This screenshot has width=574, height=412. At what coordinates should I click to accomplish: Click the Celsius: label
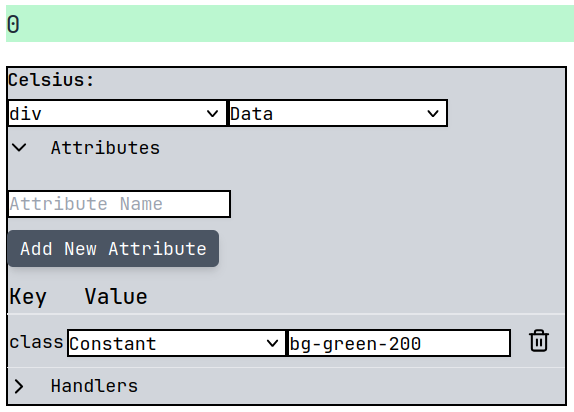coord(51,80)
